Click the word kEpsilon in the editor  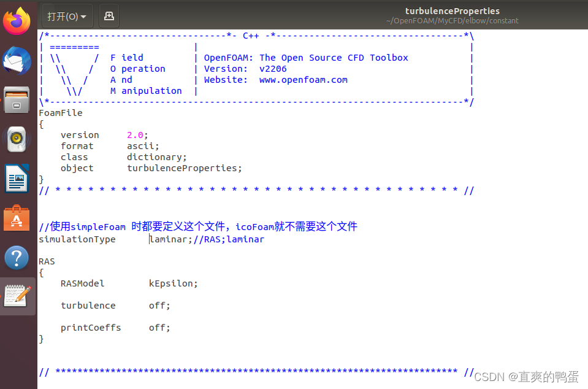click(172, 283)
